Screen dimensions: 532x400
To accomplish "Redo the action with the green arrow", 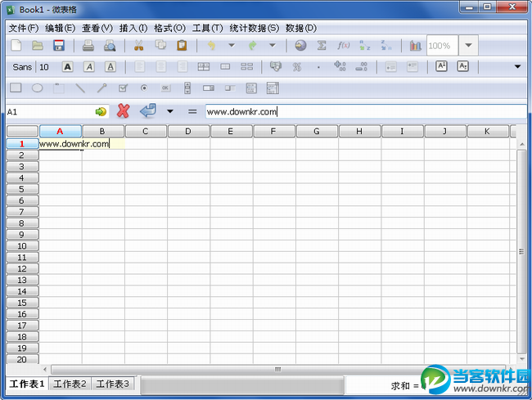I will tap(252, 45).
